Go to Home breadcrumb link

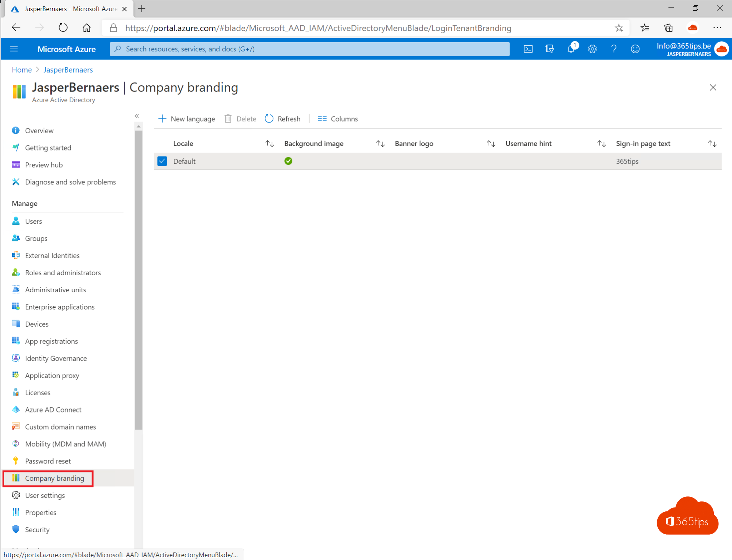22,70
